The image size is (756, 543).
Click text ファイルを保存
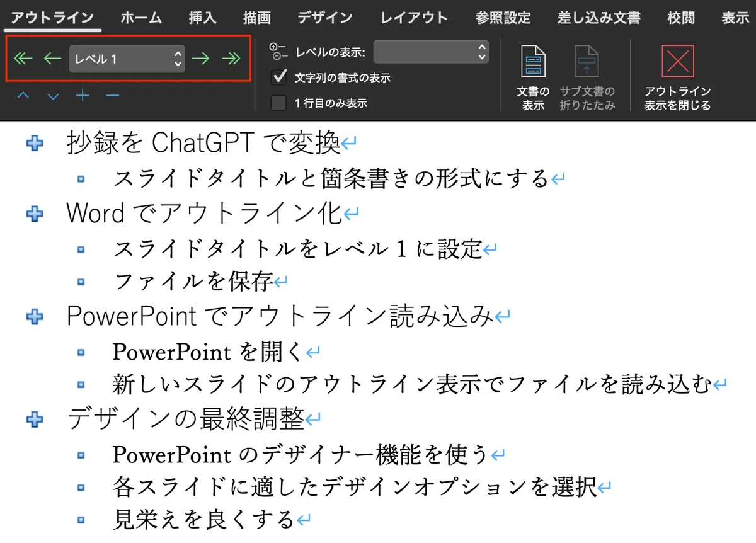[193, 282]
